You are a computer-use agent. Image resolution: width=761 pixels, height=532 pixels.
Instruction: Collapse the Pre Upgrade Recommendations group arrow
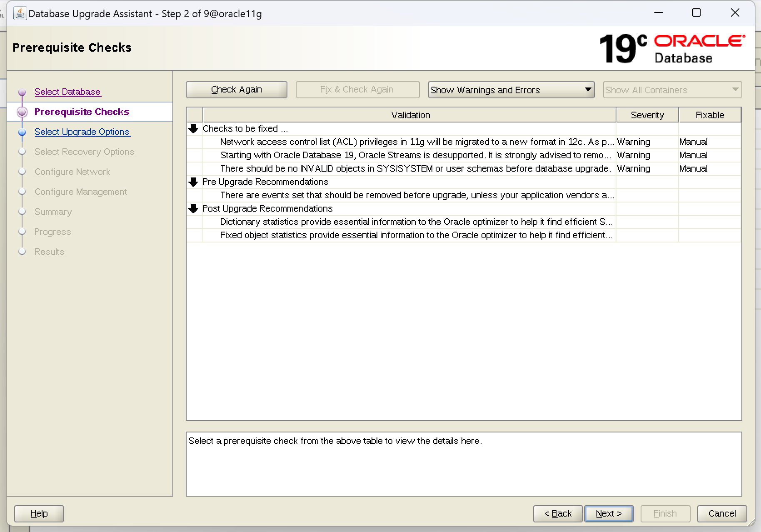(x=193, y=182)
